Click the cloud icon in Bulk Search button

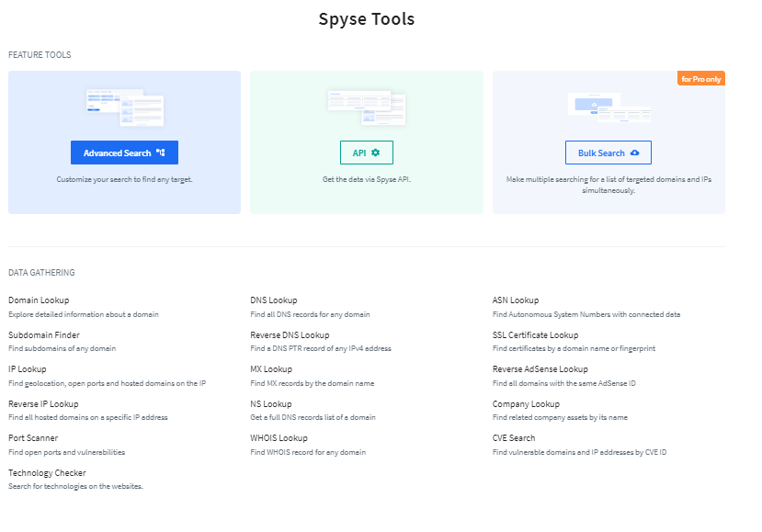pyautogui.click(x=635, y=153)
